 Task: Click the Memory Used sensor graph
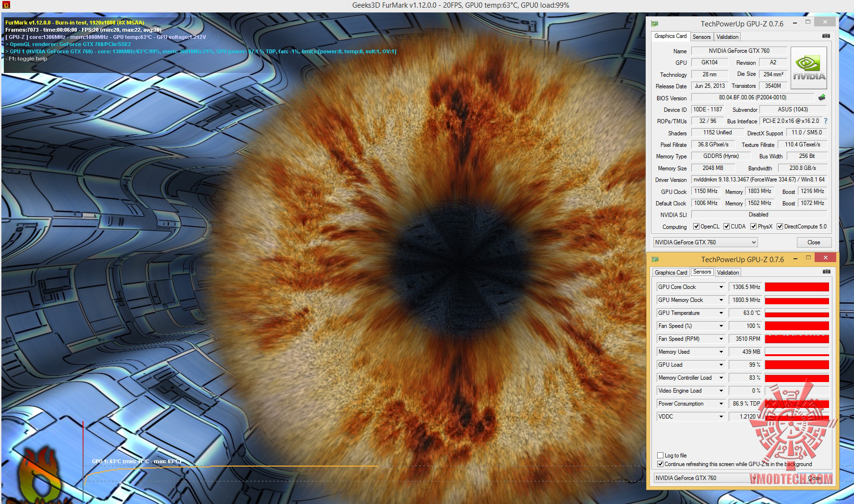click(x=797, y=352)
